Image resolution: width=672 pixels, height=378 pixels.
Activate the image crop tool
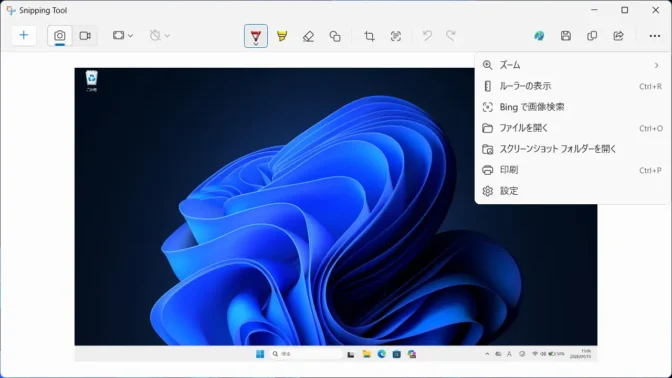click(x=369, y=36)
